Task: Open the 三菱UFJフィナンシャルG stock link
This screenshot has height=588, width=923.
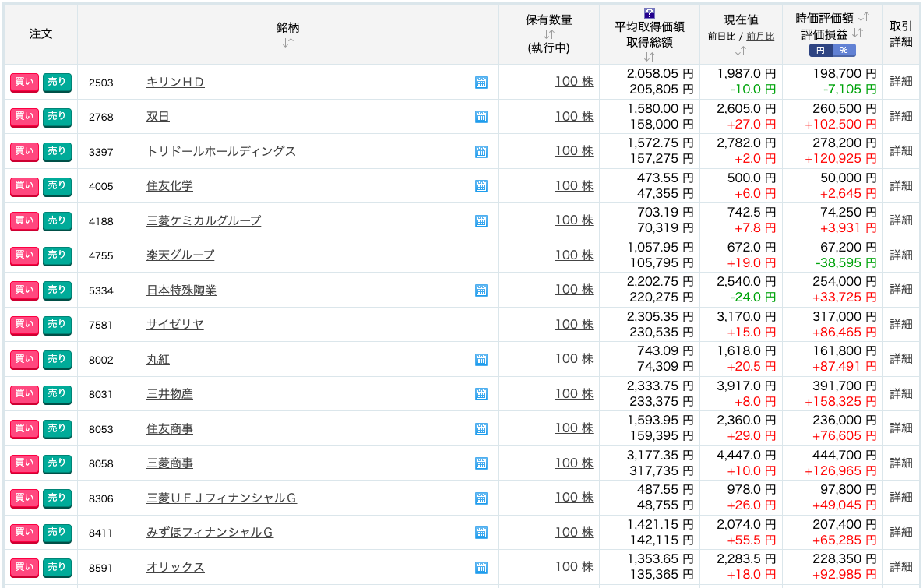Action: pos(221,498)
